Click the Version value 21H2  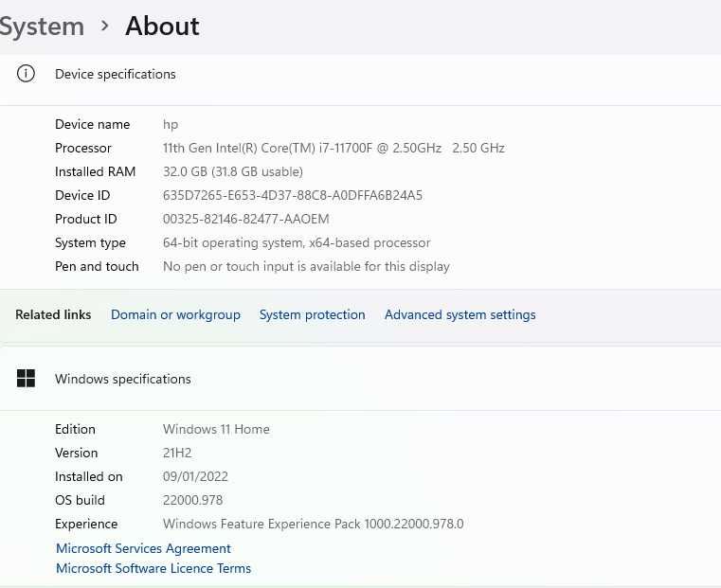(x=177, y=453)
